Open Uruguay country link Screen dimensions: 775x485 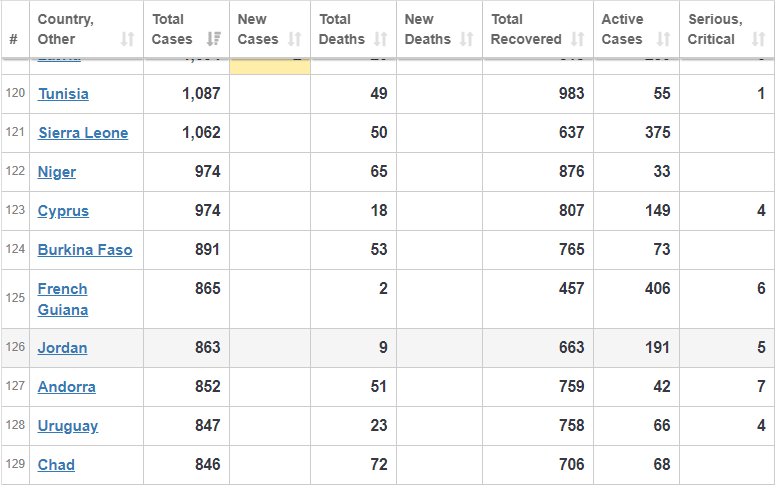[68, 426]
